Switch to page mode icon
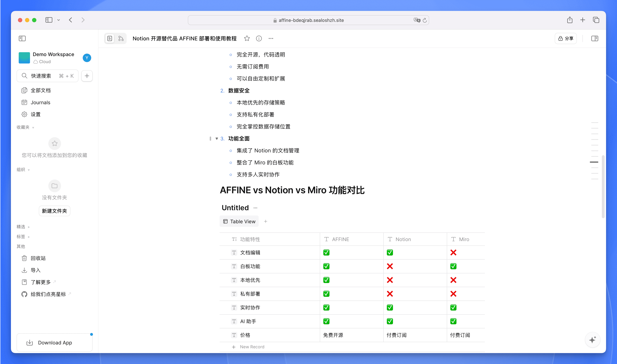The image size is (617, 364). pyautogui.click(x=110, y=38)
